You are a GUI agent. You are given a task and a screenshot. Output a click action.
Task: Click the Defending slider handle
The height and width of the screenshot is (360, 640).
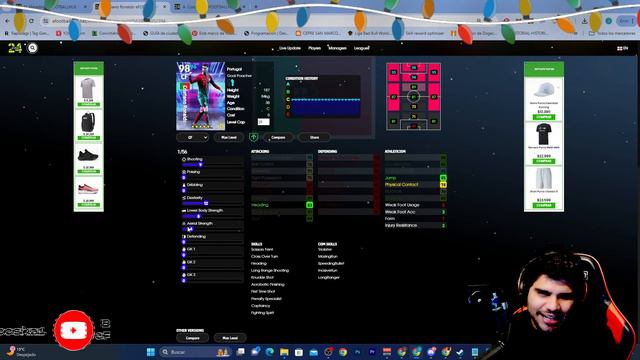184,242
